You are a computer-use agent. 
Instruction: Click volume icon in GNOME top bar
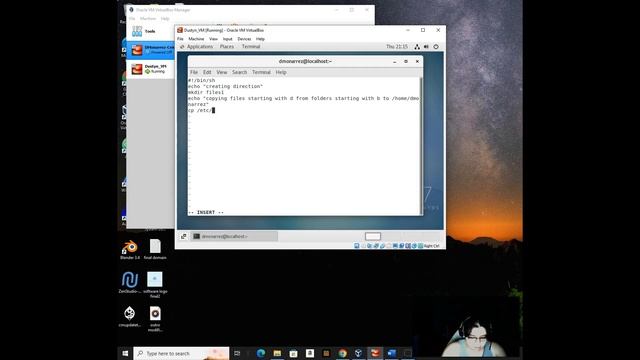point(426,47)
